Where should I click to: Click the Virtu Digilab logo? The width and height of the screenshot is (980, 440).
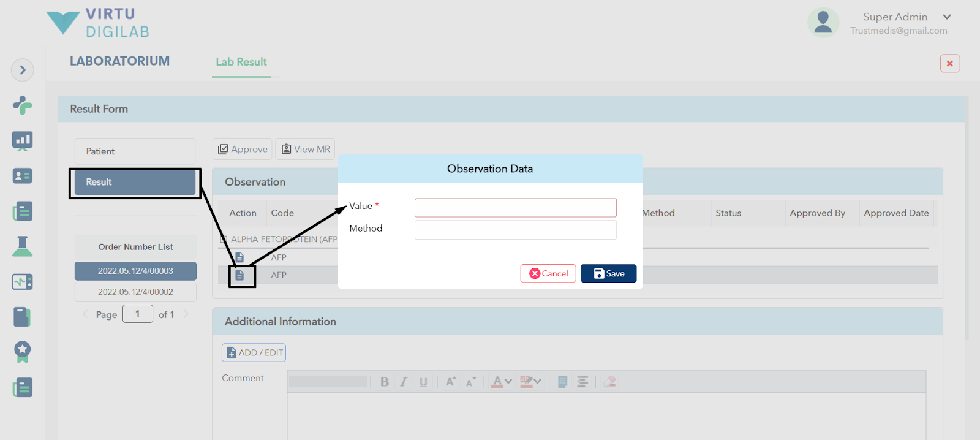point(98,23)
